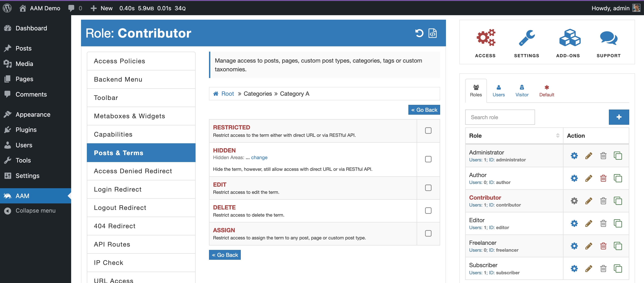644x283 pixels.
Task: Open the Toolbar section
Action: pyautogui.click(x=141, y=98)
